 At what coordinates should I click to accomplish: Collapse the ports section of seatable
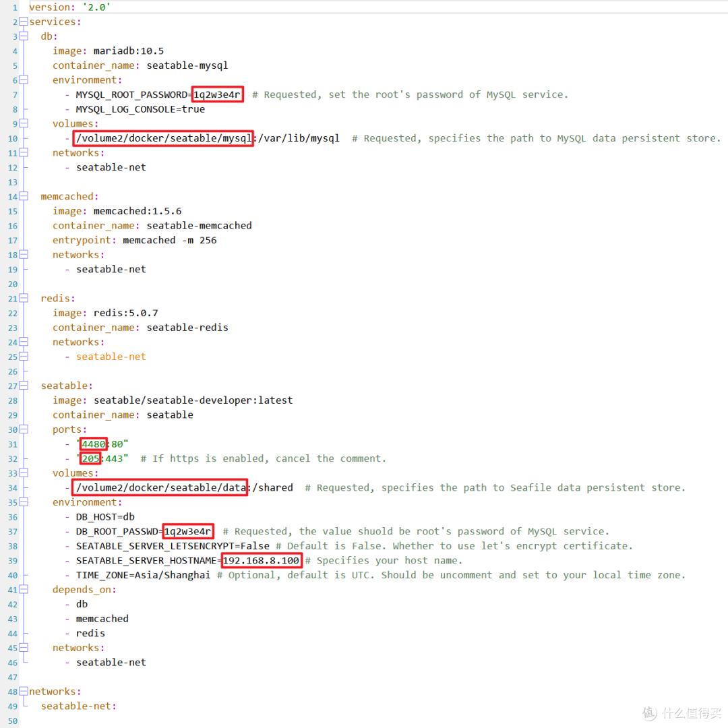coord(23,429)
